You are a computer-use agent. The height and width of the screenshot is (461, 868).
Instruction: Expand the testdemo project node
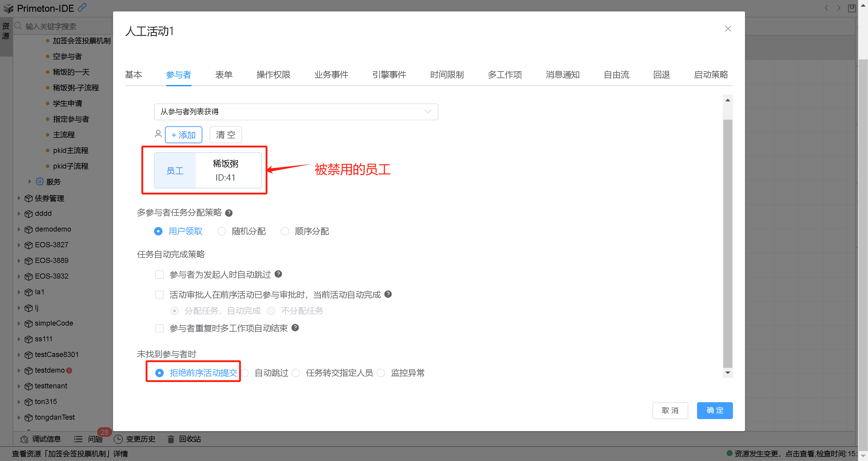point(19,370)
